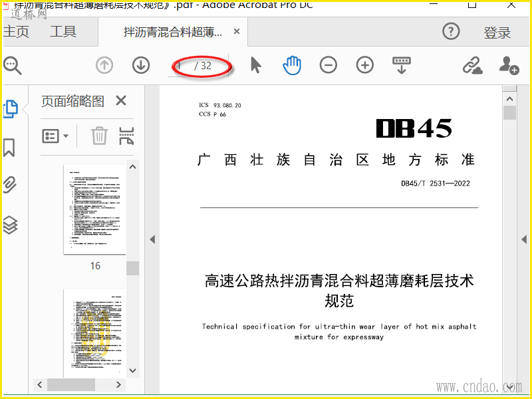Screen dimensions: 532x399
Task: Click the DB45/T 2531—2022 standard number
Action: 436,184
